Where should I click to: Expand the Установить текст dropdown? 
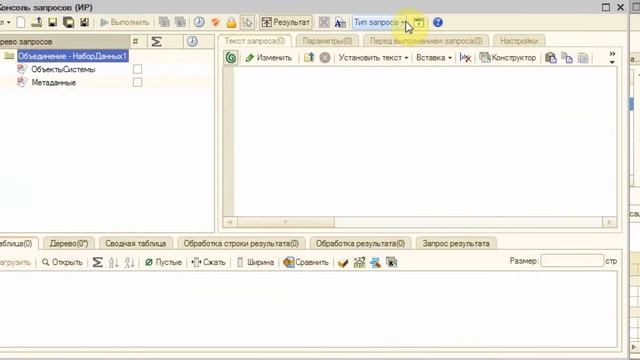[373, 58]
